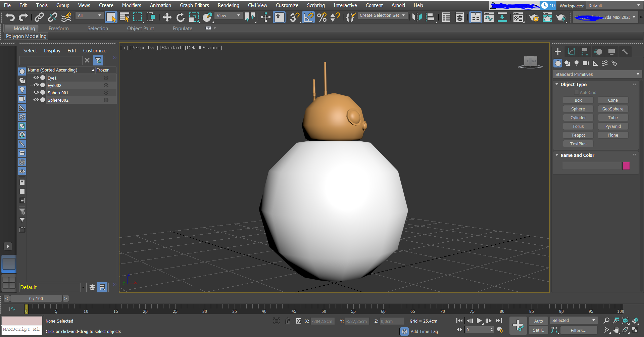Switch to the Utilities command panel
Image resolution: width=644 pixels, height=337 pixels.
(x=625, y=52)
